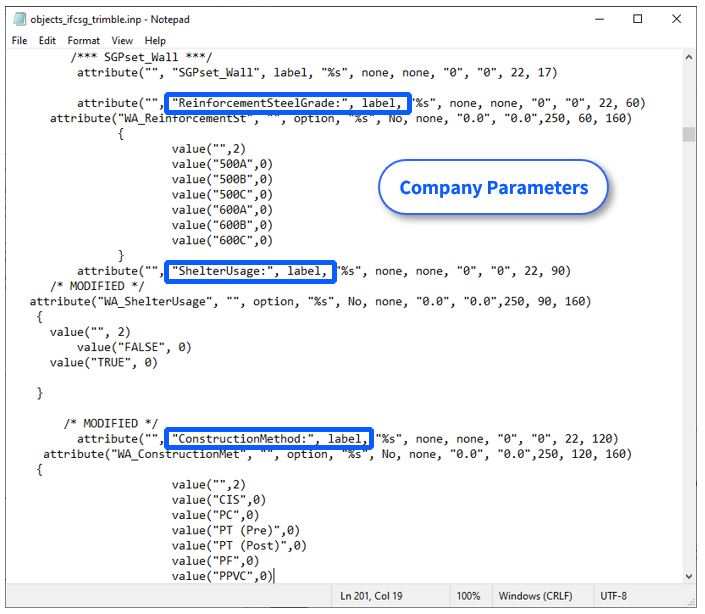Click the highlighted "ConstructionMethod:" label text

coord(270,438)
